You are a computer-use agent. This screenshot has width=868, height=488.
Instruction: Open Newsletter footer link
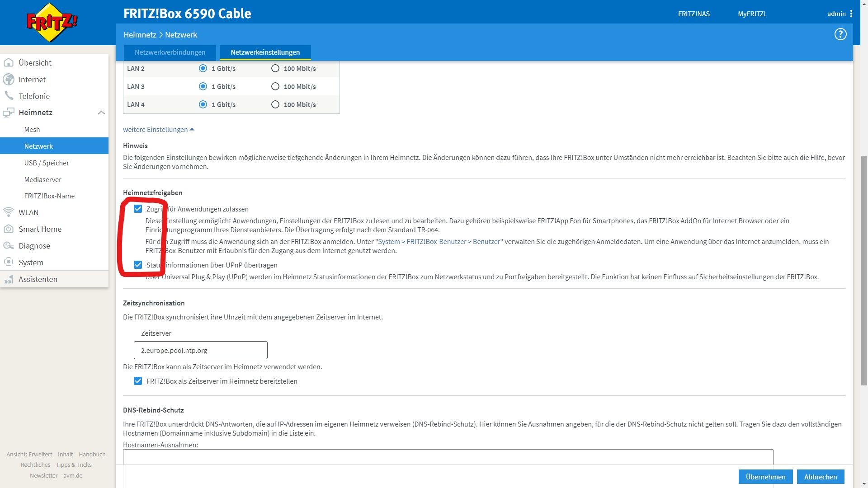point(44,475)
